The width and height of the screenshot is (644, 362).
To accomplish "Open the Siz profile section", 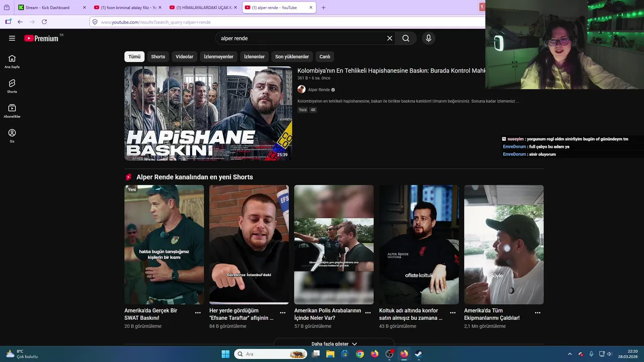I will pyautogui.click(x=12, y=136).
